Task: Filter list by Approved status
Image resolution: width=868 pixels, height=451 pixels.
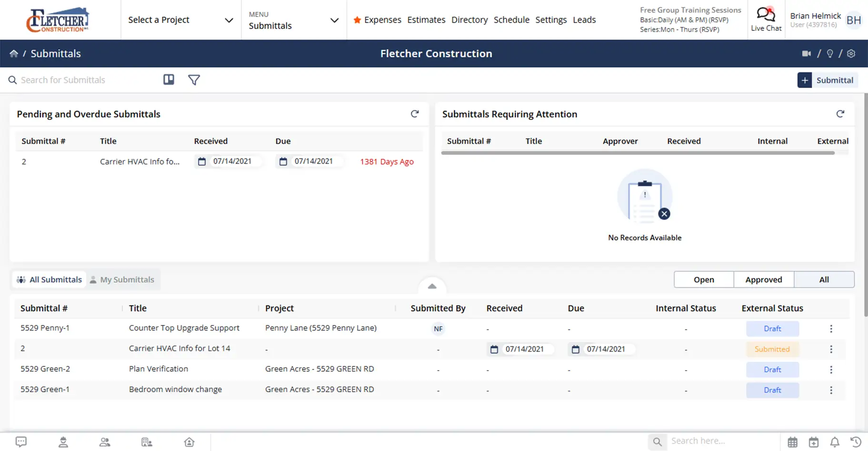Action: (x=764, y=280)
